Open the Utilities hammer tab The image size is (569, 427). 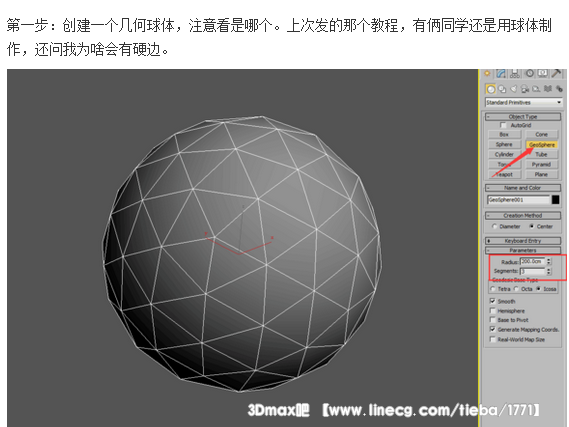click(x=556, y=74)
